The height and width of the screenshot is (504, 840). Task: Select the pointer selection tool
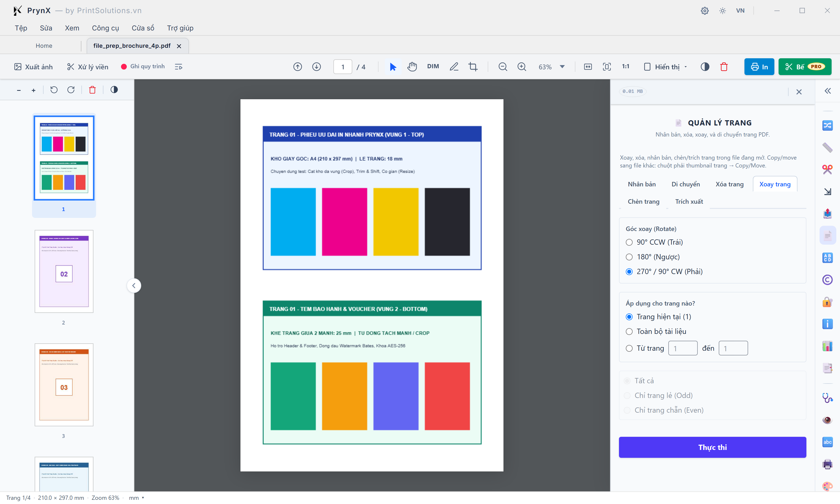click(x=393, y=67)
